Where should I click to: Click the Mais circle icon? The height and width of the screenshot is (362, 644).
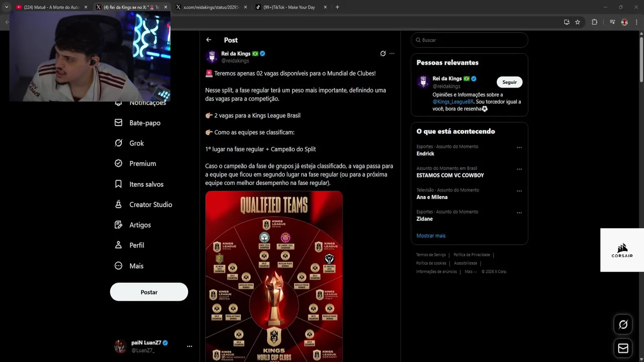coord(118,266)
